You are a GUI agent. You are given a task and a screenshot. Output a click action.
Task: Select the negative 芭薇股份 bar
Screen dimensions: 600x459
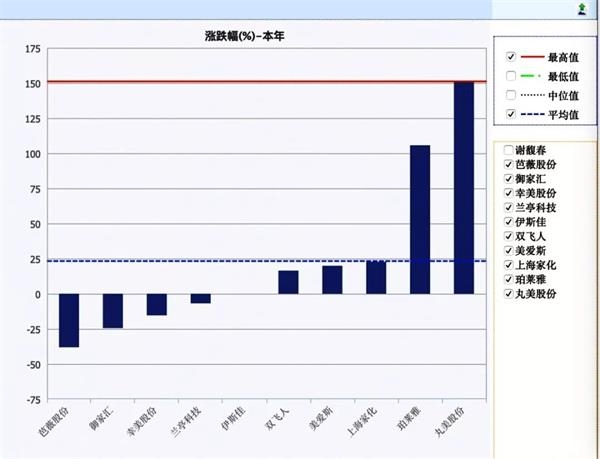point(69,321)
